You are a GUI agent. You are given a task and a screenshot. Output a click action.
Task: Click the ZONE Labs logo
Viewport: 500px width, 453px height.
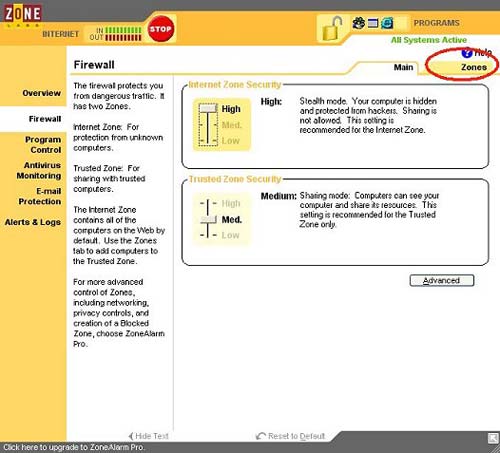(23, 15)
